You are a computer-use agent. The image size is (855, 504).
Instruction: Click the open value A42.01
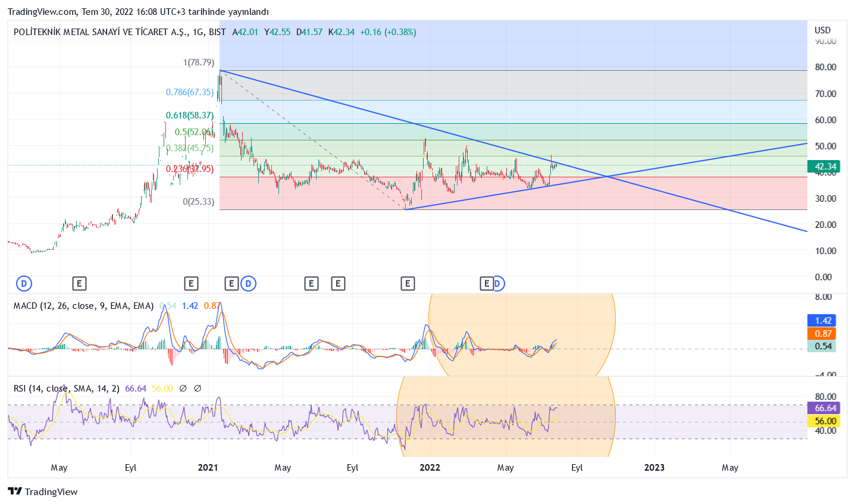pyautogui.click(x=245, y=32)
